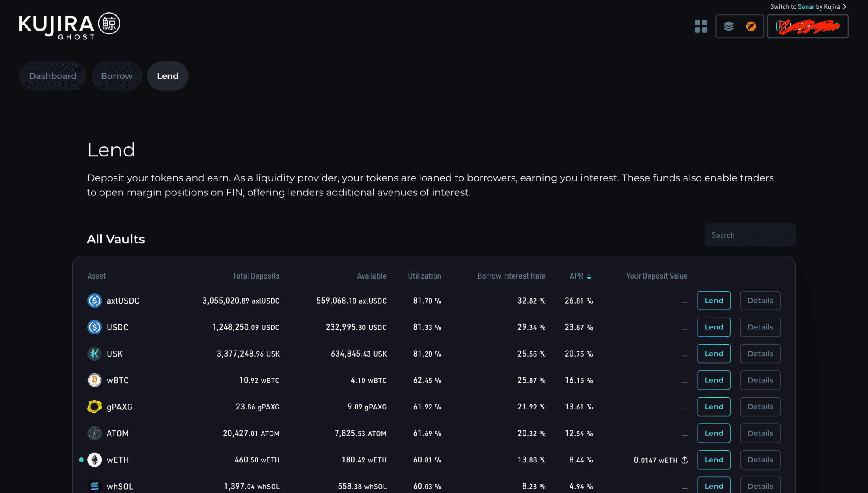Click the vault Search field
This screenshot has width=868, height=493.
(750, 235)
